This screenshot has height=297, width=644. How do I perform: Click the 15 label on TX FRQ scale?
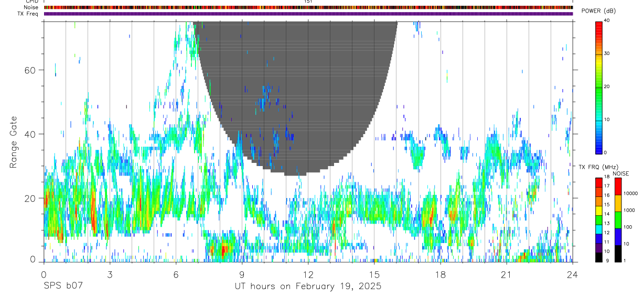coord(606,204)
